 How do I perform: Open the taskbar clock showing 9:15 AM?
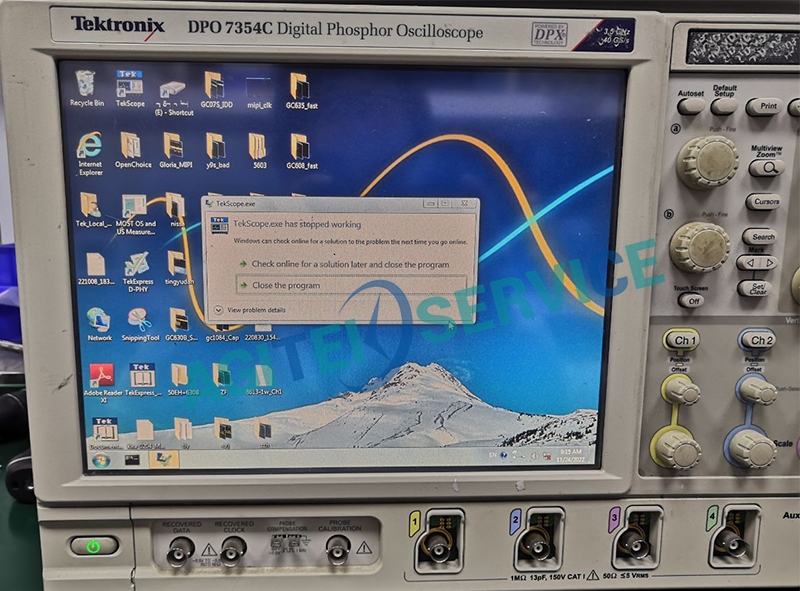[571, 456]
